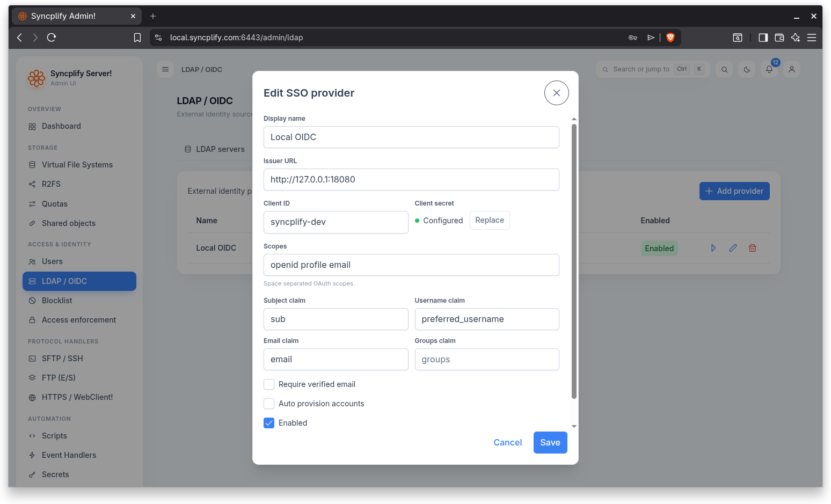Click the password key icon in address bar
The height and width of the screenshot is (504, 831).
point(633,38)
